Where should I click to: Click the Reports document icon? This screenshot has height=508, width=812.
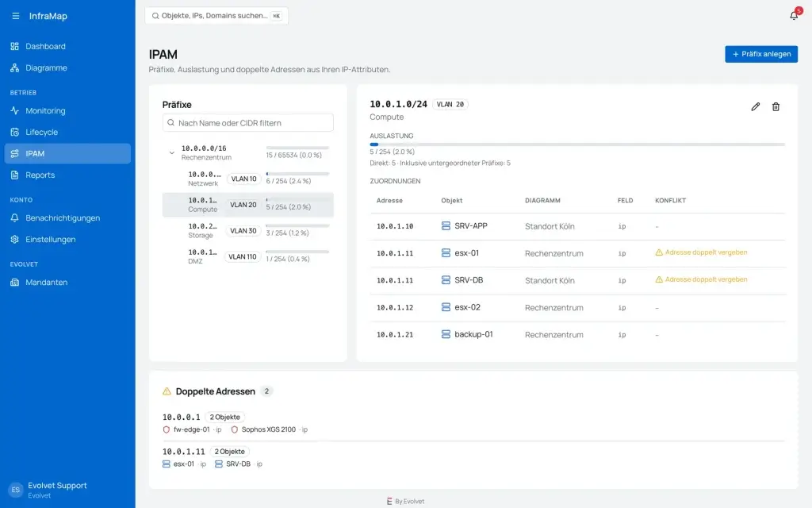(14, 175)
